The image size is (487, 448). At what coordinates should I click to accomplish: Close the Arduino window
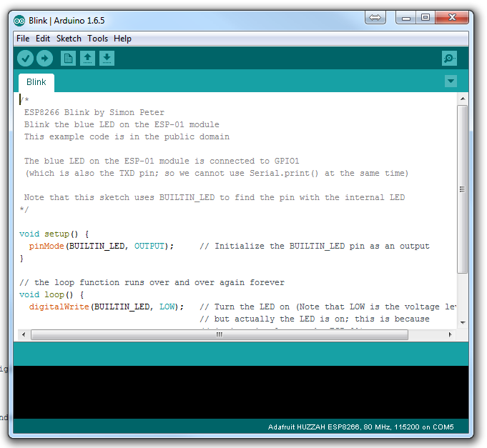tap(452, 17)
